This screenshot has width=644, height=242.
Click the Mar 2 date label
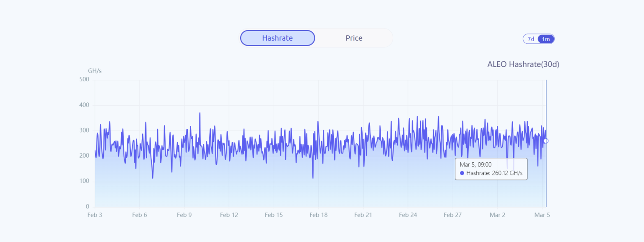point(498,215)
